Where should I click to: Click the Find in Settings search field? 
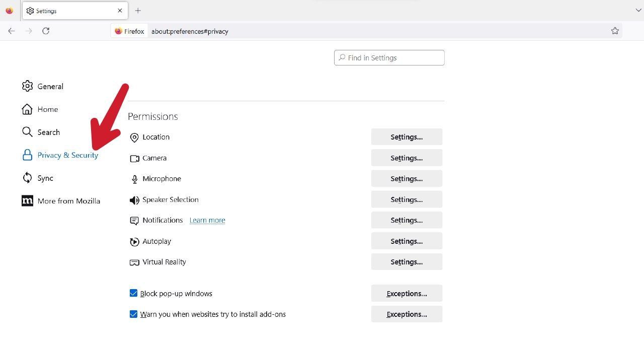[x=389, y=58]
